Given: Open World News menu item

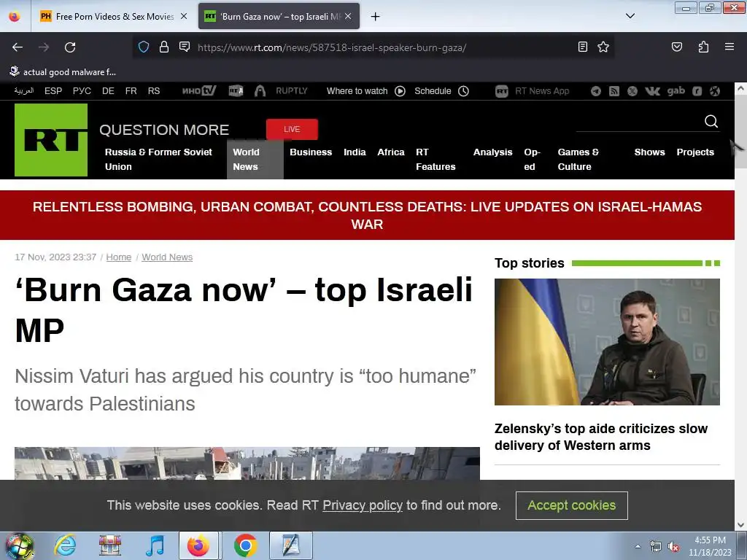Looking at the screenshot, I should [255, 159].
